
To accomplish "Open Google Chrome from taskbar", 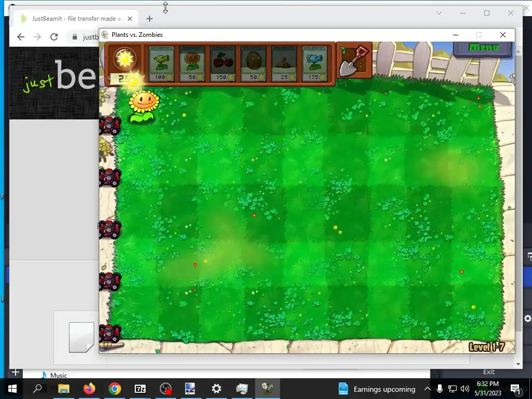I will (115, 389).
